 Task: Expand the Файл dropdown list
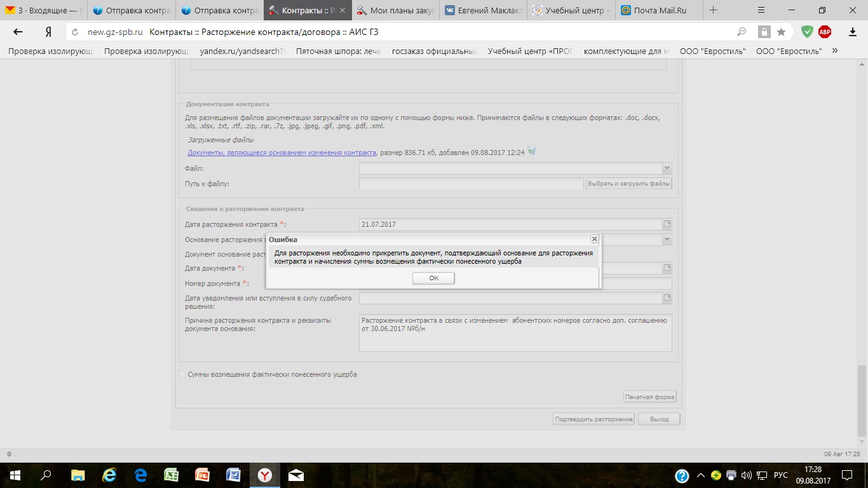[667, 168]
